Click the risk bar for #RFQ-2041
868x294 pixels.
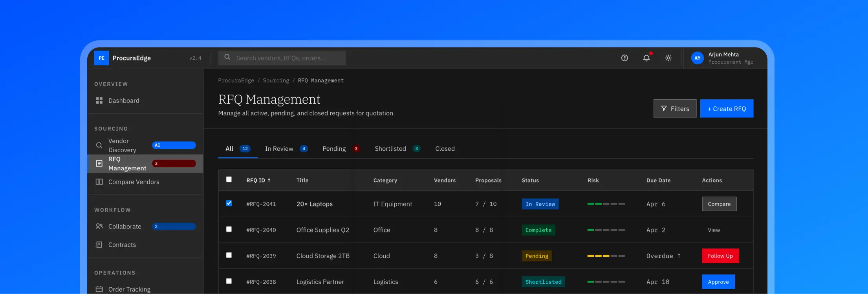tap(606, 204)
